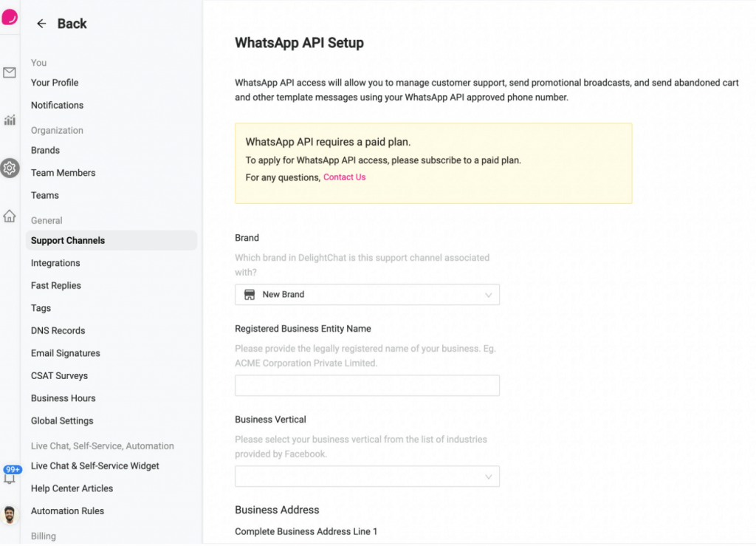Viewport: 756px width, 546px height.
Task: Click the DelightChat pink logo icon
Action: pos(10,17)
